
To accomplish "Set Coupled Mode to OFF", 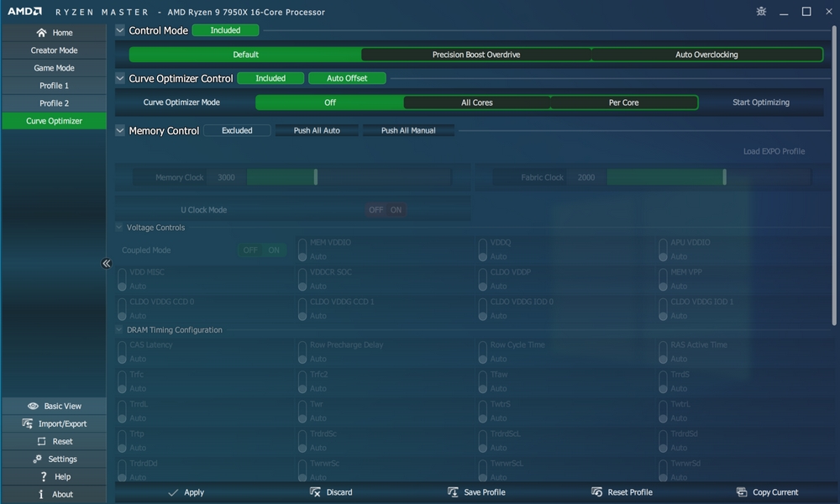I will pyautogui.click(x=250, y=250).
